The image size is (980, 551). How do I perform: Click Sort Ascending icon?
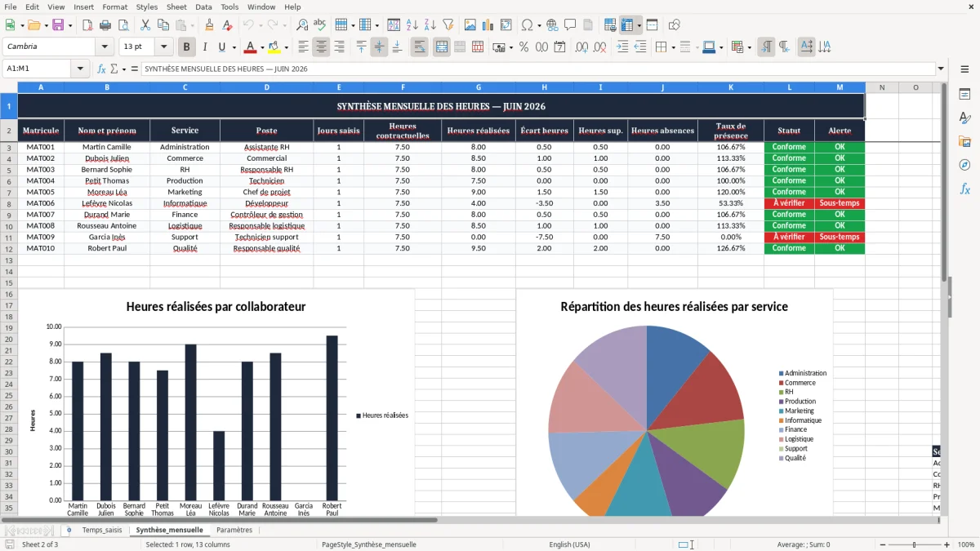click(412, 25)
